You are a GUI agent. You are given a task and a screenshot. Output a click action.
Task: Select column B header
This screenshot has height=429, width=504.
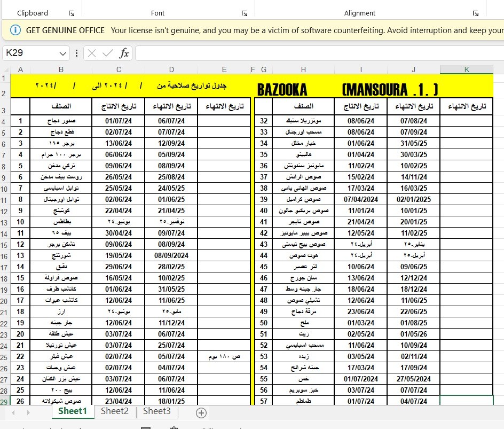(61, 69)
